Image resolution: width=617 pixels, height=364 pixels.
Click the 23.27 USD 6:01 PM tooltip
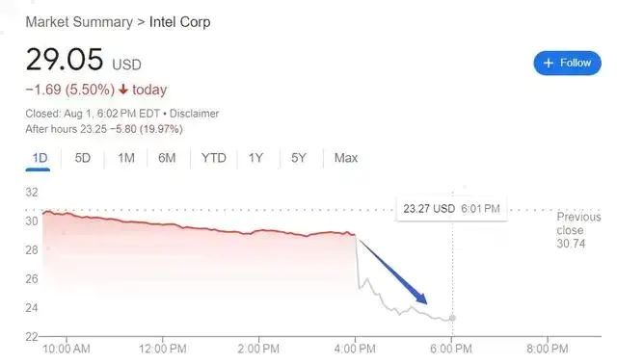pyautogui.click(x=452, y=208)
